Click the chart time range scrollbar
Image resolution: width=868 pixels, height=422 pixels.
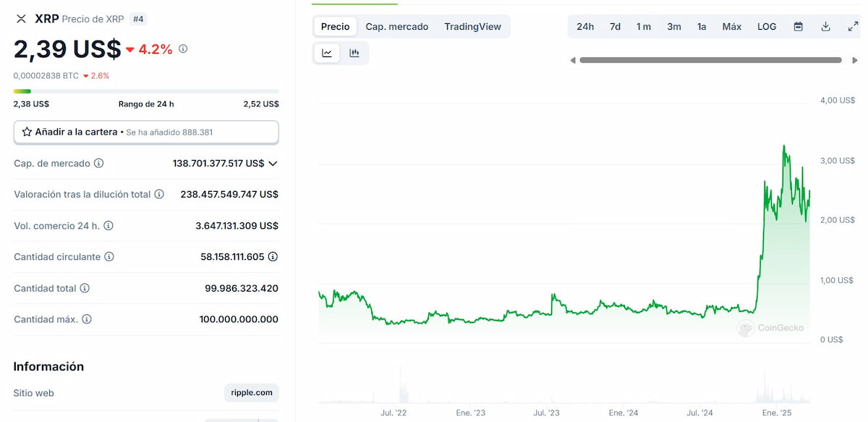(x=710, y=60)
